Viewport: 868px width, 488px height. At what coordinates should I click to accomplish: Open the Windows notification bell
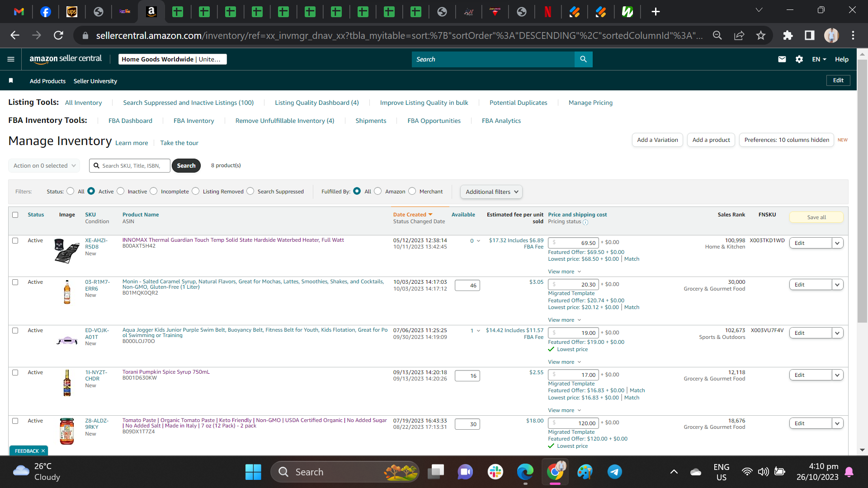[849, 472]
